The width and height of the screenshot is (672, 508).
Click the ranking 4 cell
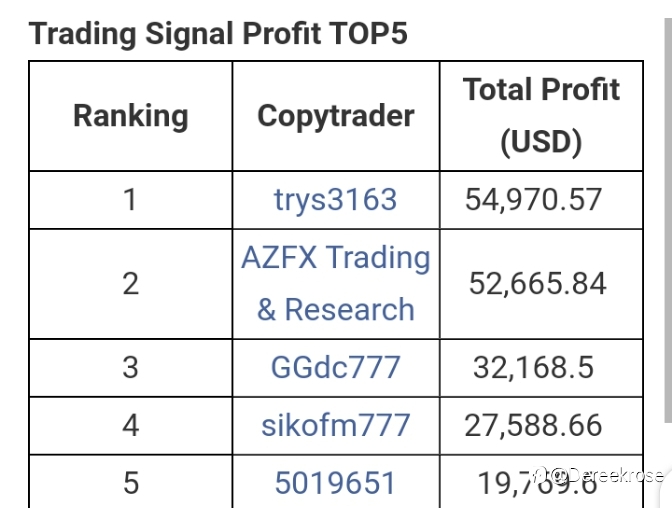tap(130, 425)
